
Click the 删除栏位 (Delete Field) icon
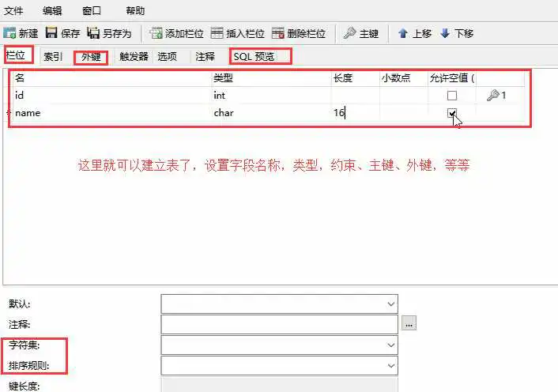click(277, 33)
